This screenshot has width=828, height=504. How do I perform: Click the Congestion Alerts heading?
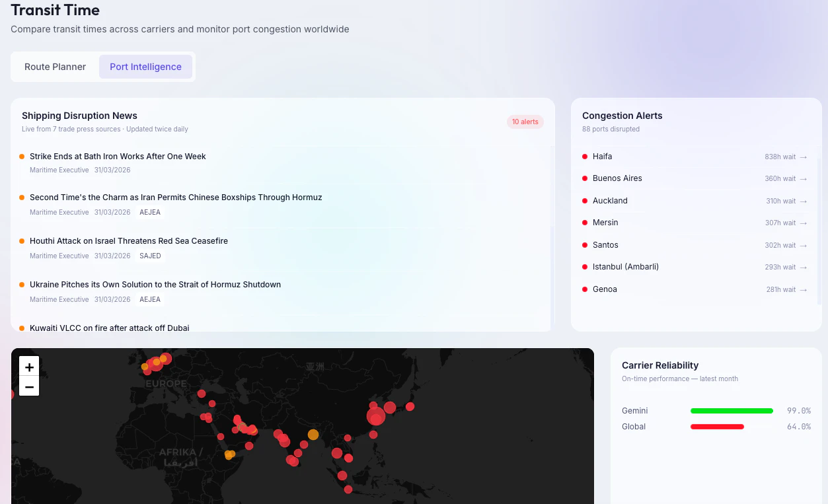(x=622, y=116)
